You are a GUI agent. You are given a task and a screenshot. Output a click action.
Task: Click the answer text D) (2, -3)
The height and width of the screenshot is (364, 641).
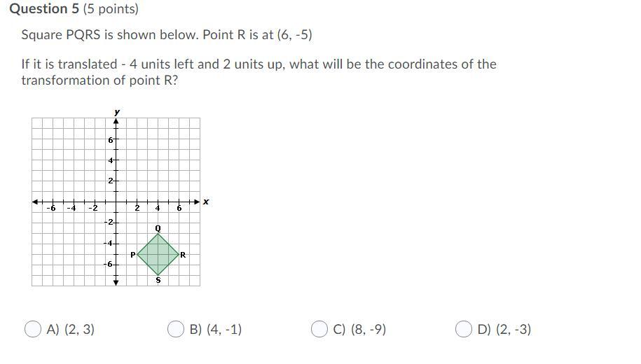(x=504, y=329)
